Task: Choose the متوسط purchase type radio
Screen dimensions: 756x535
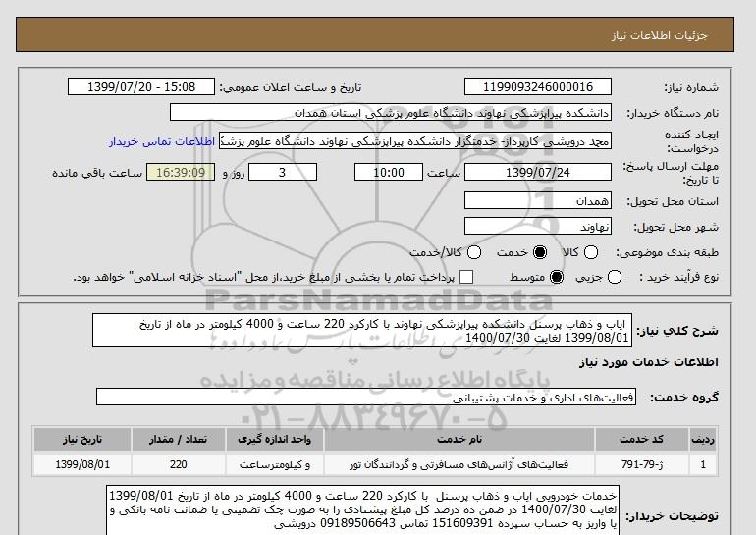Action: coord(557,277)
